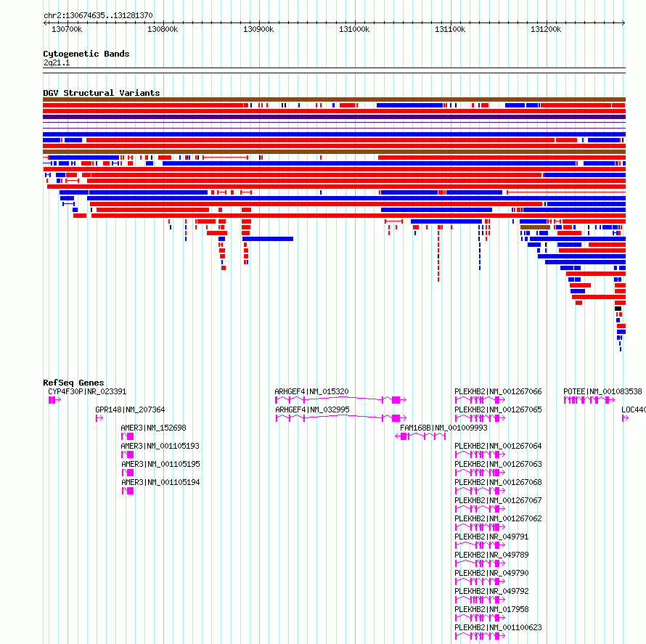The width and height of the screenshot is (646, 644).
Task: Open the PLEKHB2|NR_049792 transcript label
Action: tap(491, 591)
